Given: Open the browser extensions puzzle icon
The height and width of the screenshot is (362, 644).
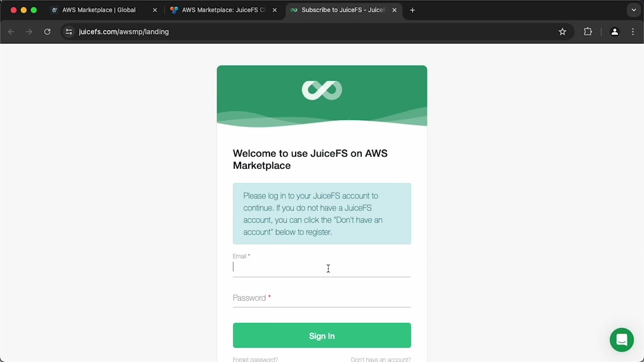Looking at the screenshot, I should tap(588, 32).
